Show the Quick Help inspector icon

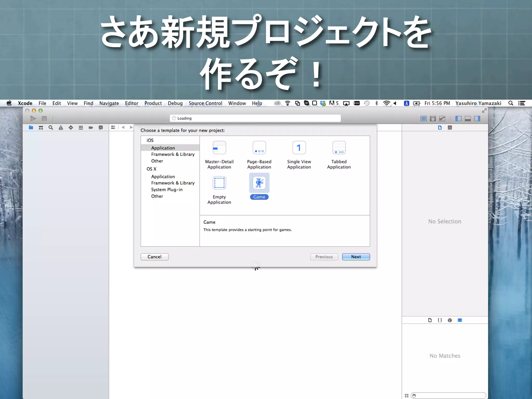click(450, 128)
